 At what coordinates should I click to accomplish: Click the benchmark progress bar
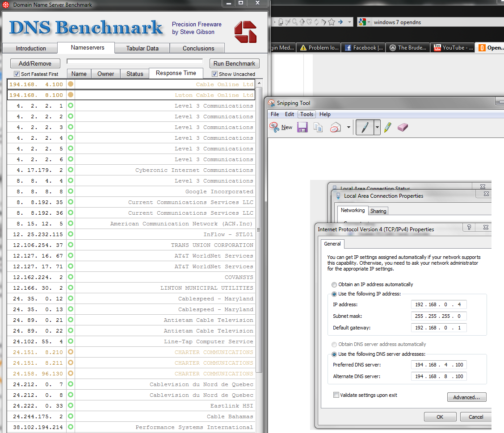[134, 61]
